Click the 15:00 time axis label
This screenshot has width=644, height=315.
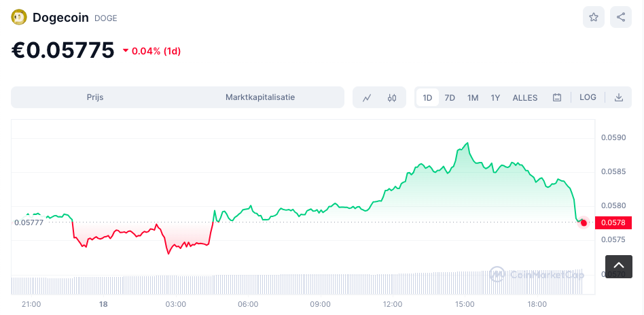465,305
